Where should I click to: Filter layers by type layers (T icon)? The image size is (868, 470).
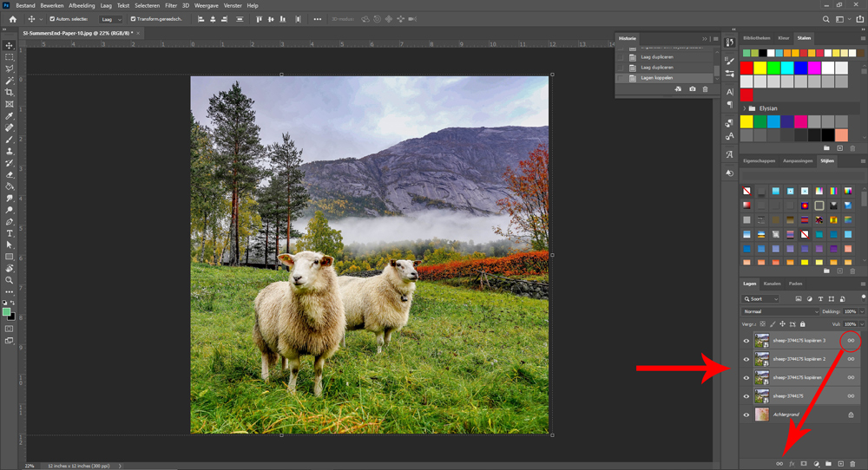pos(820,299)
